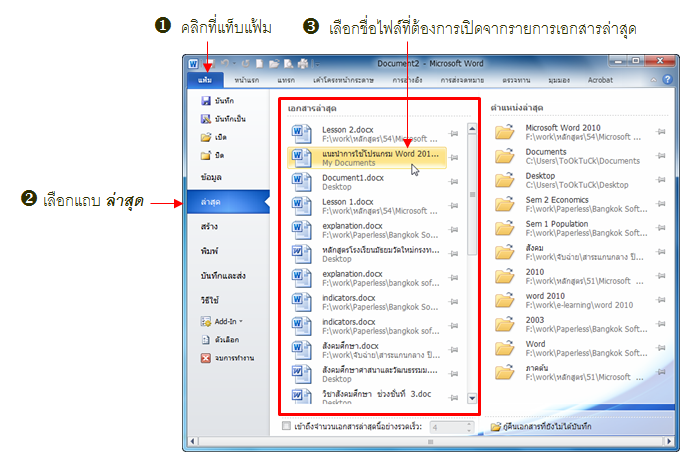Minimize the ribbon with the chevron near Help
The image size is (682, 454).
click(653, 80)
